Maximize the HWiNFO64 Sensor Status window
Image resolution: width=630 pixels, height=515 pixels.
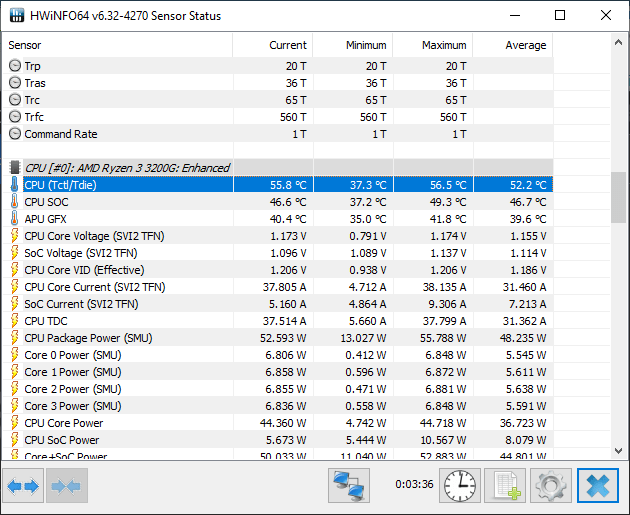(x=560, y=16)
